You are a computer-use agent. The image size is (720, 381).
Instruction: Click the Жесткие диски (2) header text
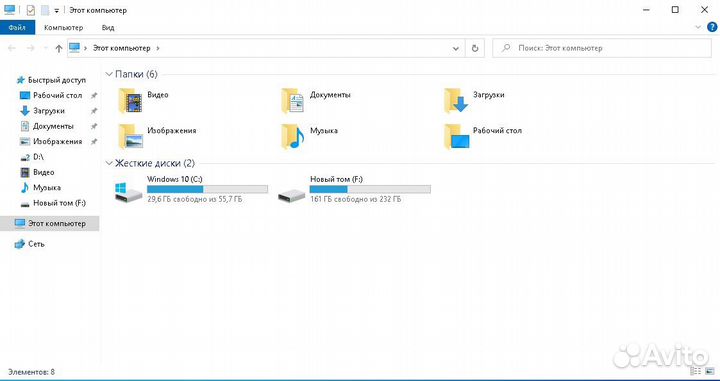click(155, 163)
